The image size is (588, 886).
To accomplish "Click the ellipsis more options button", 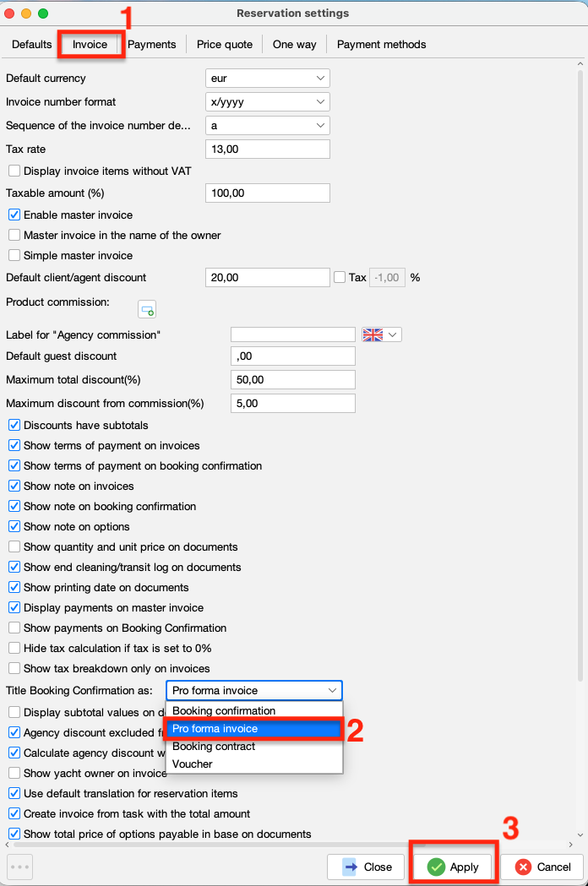I will 19,867.
